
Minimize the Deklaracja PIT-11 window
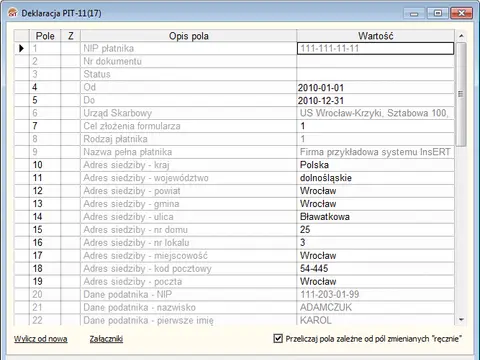[414, 13]
